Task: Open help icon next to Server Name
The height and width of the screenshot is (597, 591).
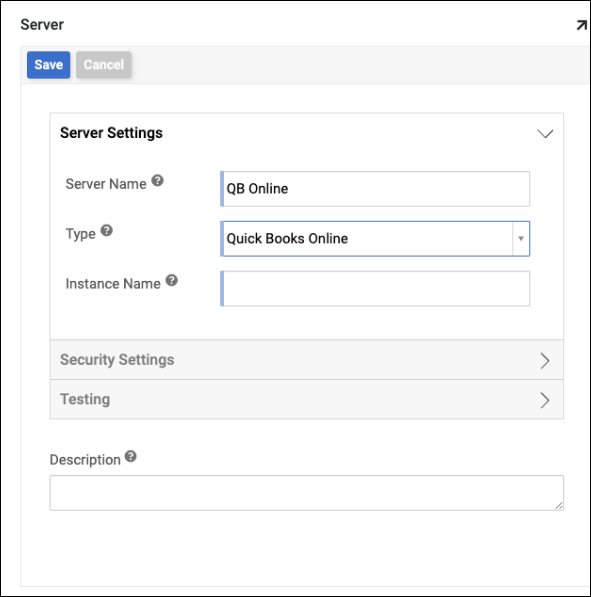Action: (157, 180)
